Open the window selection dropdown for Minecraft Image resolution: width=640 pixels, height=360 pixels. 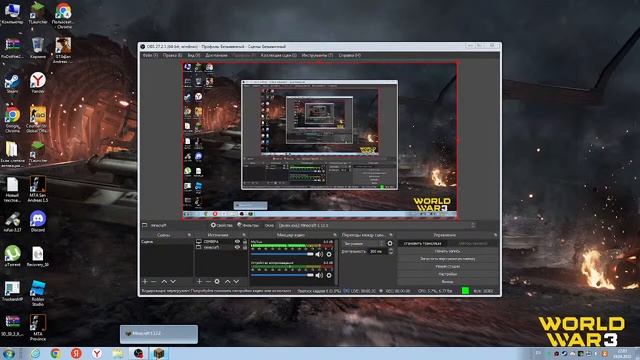pyautogui.click(x=377, y=225)
